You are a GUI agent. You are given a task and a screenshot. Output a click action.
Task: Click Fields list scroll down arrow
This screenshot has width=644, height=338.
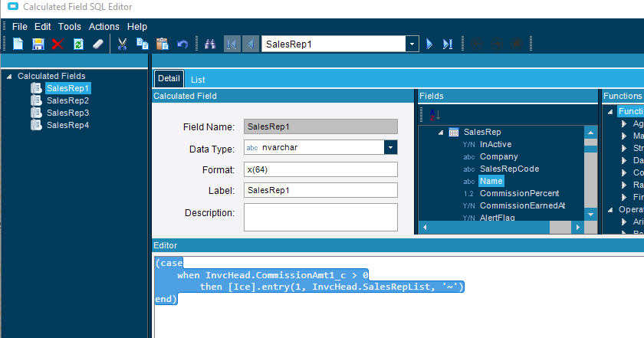[x=590, y=215]
